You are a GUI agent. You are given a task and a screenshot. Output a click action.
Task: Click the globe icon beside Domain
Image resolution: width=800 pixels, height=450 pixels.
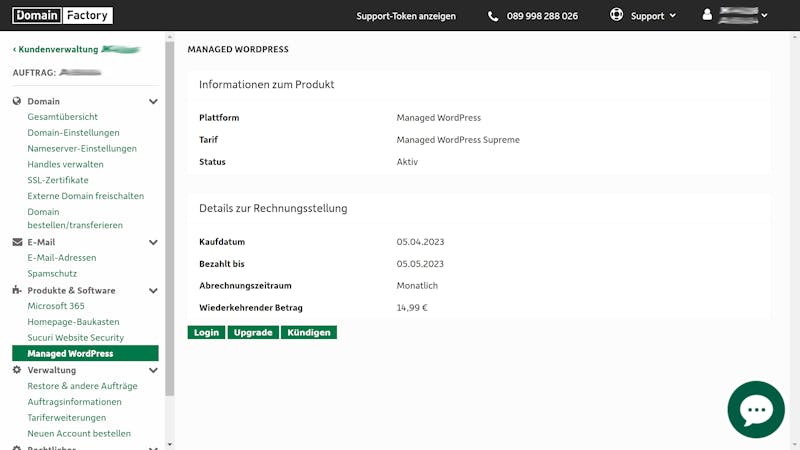[x=17, y=101]
